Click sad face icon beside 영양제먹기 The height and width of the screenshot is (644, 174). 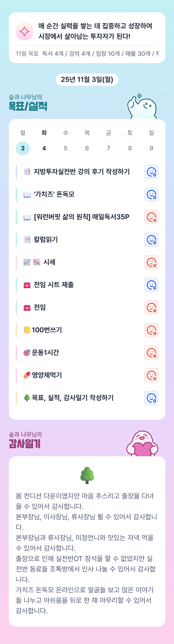(151, 375)
